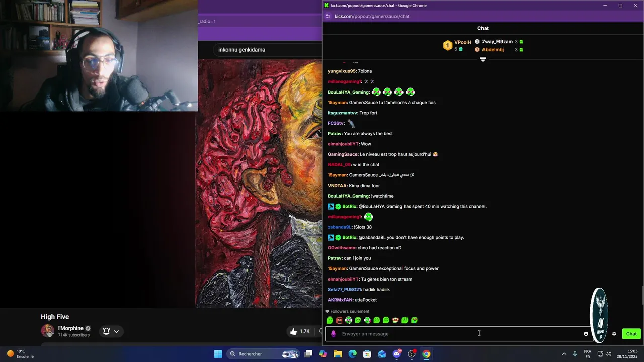Insert the red angry emote in quick row

339,320
